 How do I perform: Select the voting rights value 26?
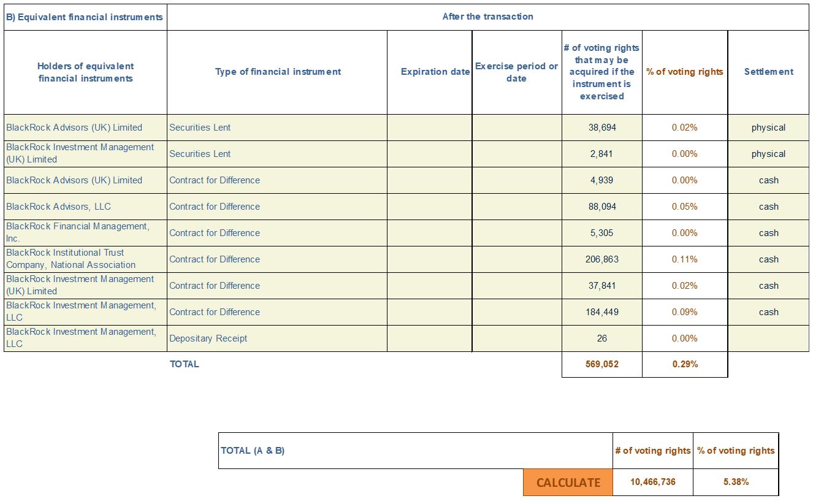point(602,338)
